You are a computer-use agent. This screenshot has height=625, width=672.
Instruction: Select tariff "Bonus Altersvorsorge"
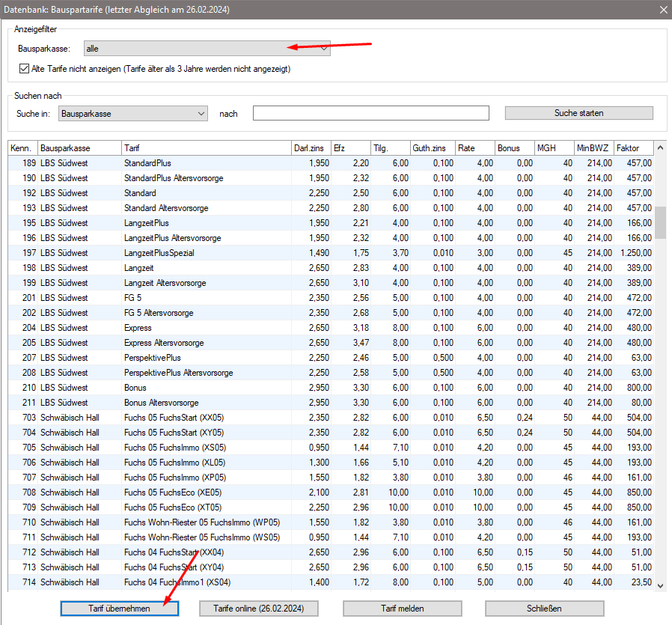162,403
